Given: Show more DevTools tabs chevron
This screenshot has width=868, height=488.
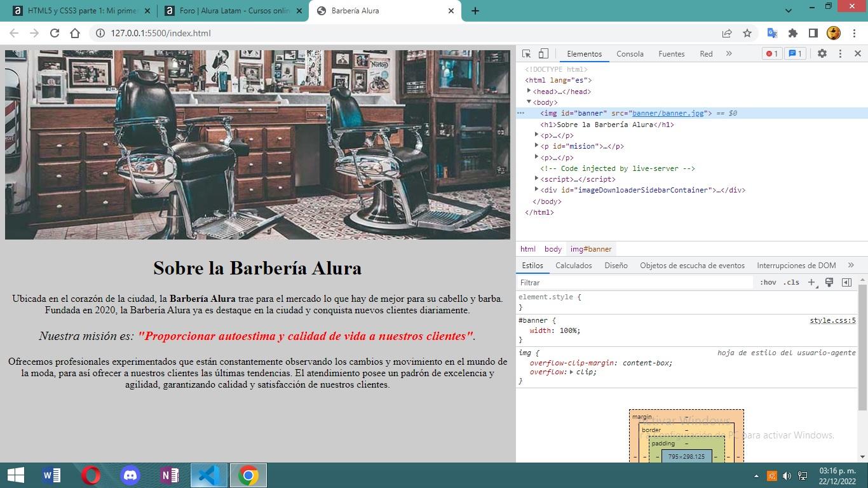Looking at the screenshot, I should click(x=729, y=53).
